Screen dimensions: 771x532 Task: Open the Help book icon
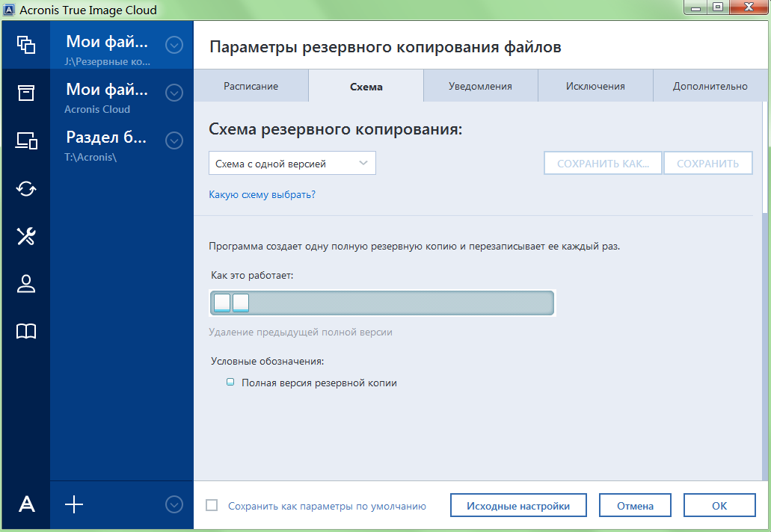pyautogui.click(x=26, y=332)
